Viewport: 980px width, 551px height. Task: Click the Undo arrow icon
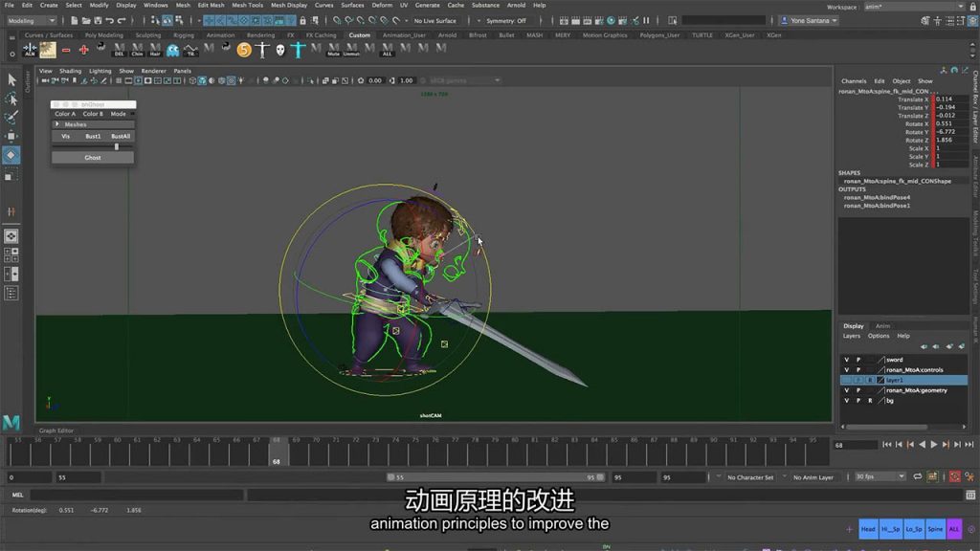pos(109,21)
